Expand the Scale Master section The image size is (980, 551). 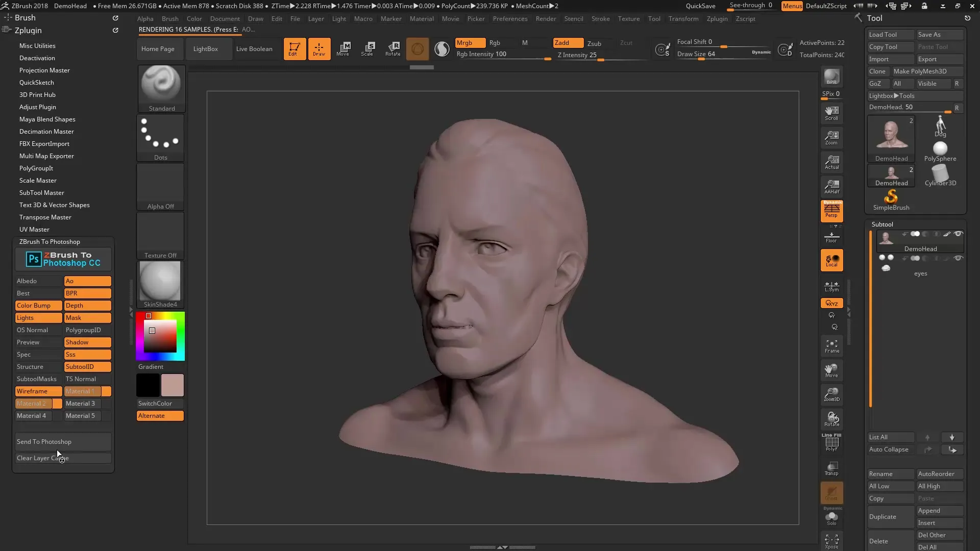pos(38,181)
